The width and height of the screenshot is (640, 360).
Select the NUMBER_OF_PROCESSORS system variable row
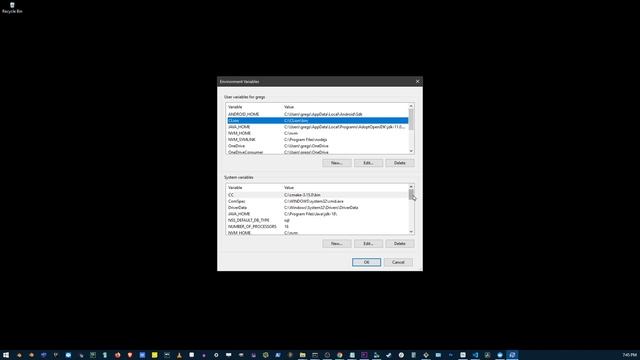pyautogui.click(x=318, y=227)
